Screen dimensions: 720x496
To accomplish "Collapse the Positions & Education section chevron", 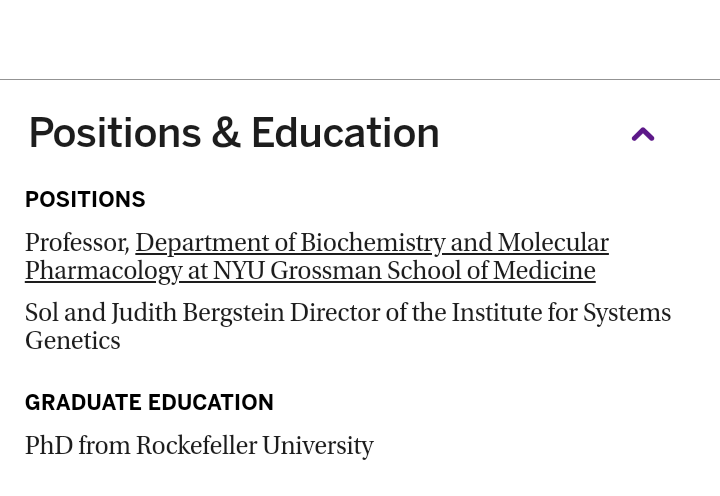I will (x=643, y=135).
